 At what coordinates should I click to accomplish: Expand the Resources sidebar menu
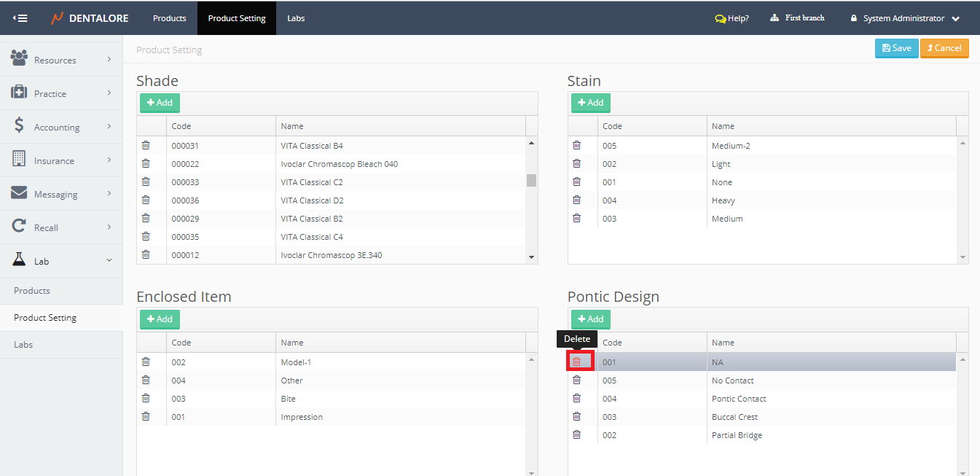pos(61,60)
